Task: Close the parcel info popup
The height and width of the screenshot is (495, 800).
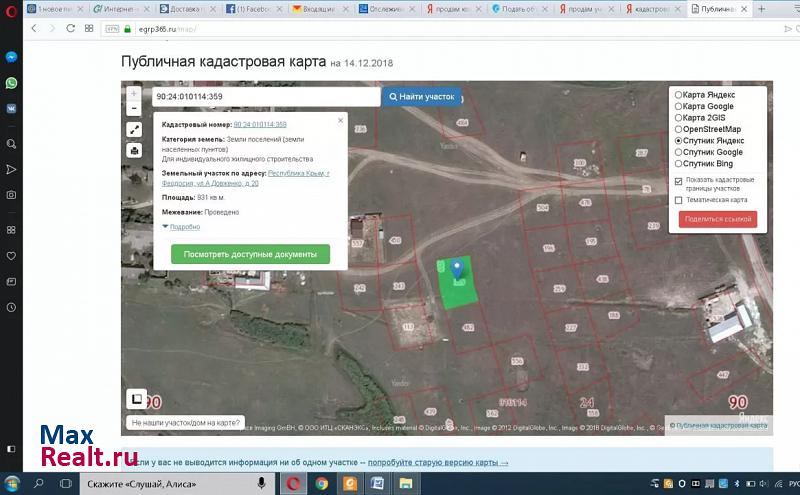Action: [340, 120]
